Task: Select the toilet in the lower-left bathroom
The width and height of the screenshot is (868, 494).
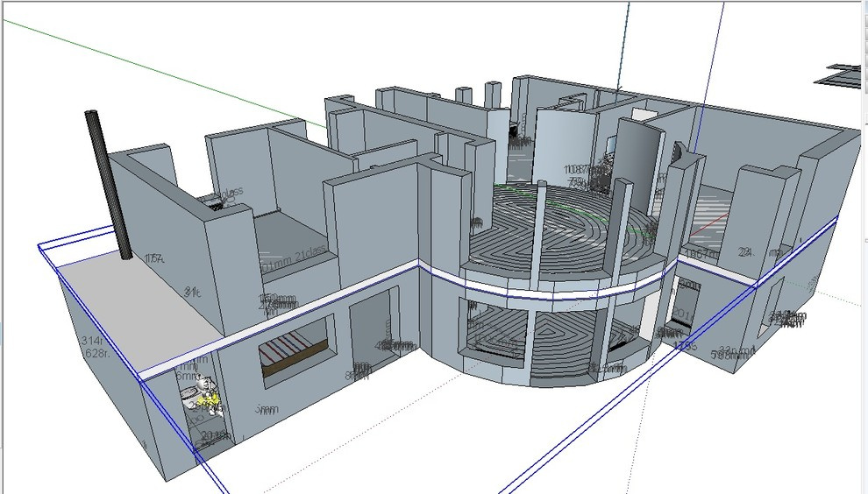Action: click(205, 394)
